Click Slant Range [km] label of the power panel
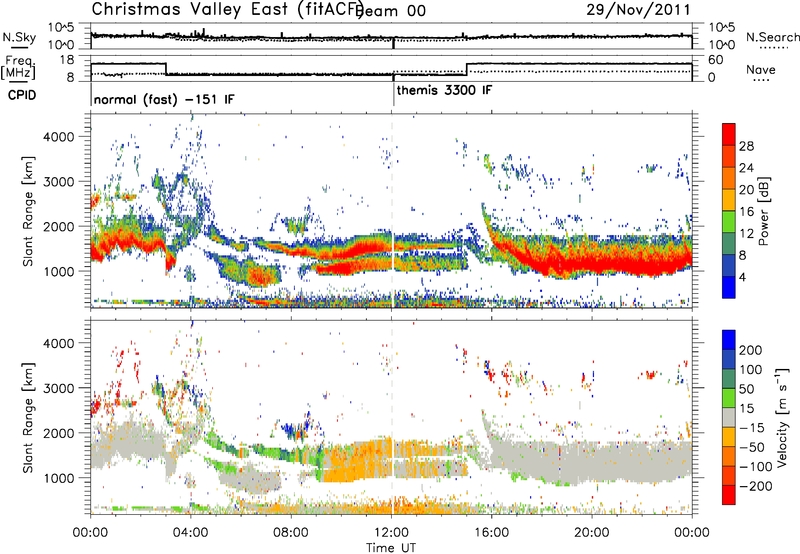800x554 pixels. (28, 211)
